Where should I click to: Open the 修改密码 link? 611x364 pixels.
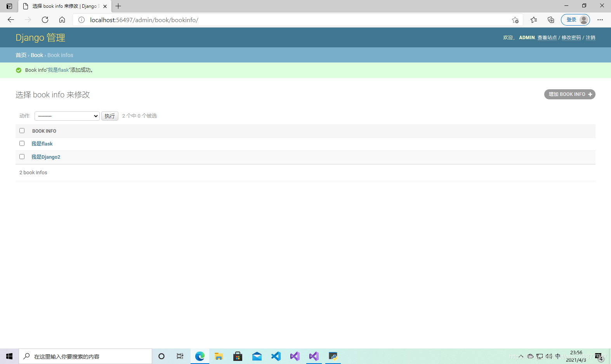[x=571, y=38]
